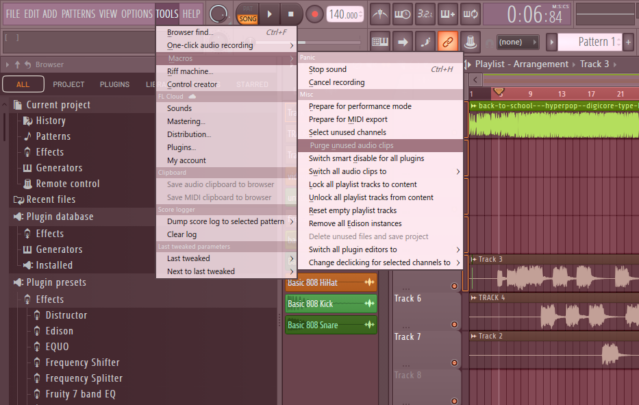The image size is (639, 405).
Task: Click the piano keyboard icon in the toolbar
Action: tap(380, 41)
